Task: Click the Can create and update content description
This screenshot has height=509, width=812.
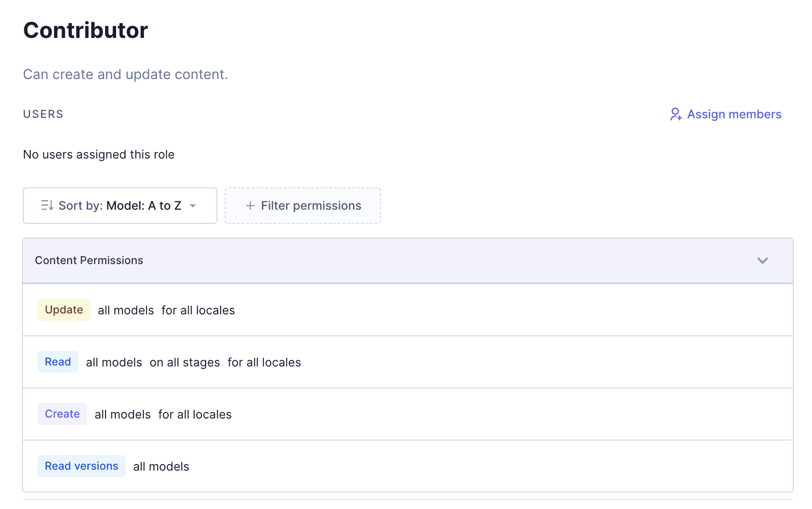Action: tap(125, 74)
